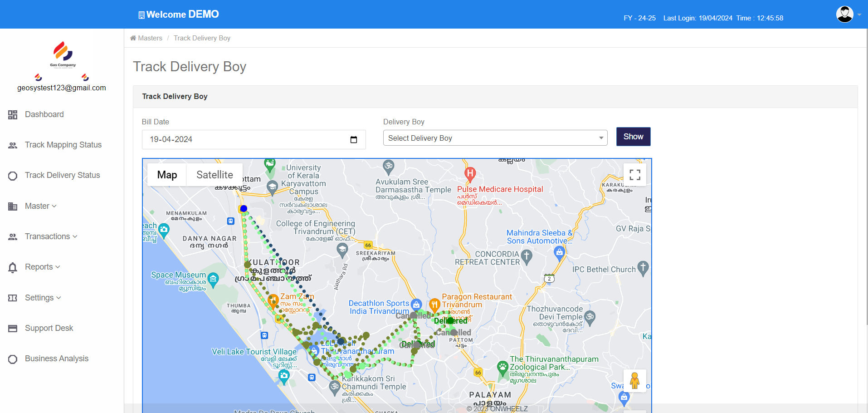Expand the Master menu in sidebar
This screenshot has height=413, width=868.
pyautogui.click(x=41, y=206)
